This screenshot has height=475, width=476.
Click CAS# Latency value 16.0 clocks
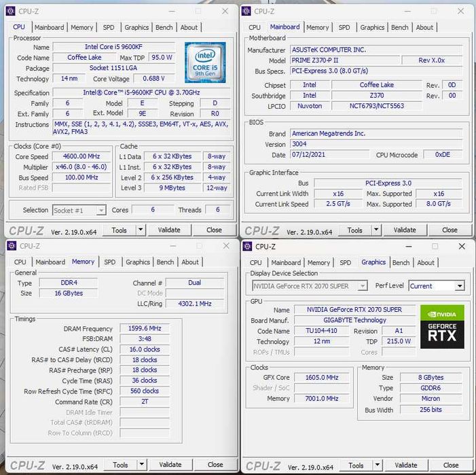pyautogui.click(x=145, y=349)
